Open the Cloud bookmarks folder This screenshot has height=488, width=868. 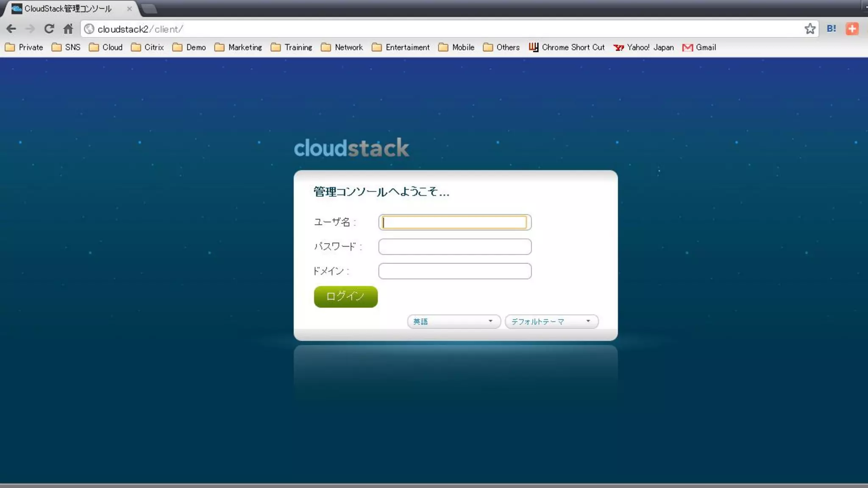coord(106,47)
